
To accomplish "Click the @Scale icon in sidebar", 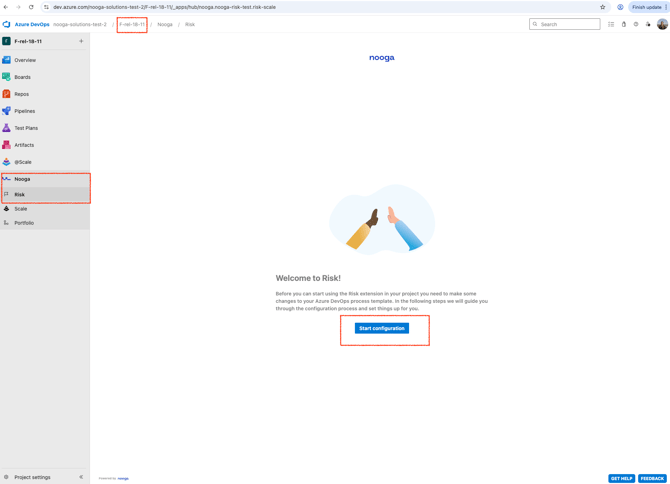I will click(6, 162).
